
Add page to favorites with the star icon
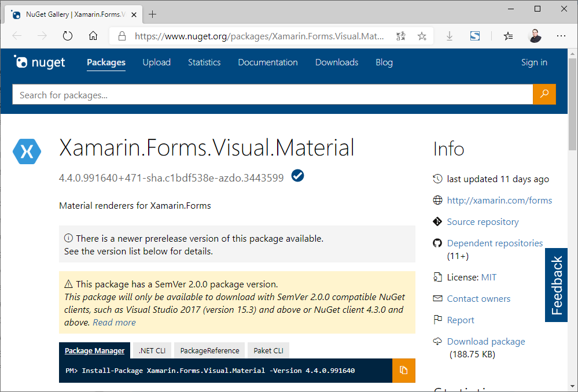pos(422,36)
